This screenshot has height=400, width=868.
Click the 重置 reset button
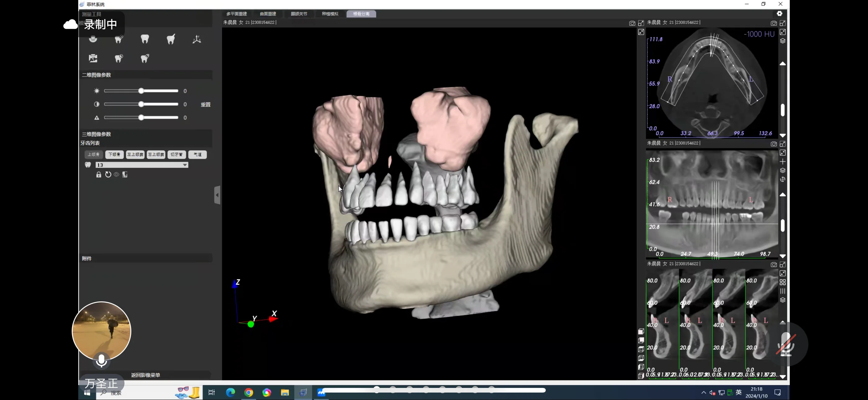click(x=206, y=104)
